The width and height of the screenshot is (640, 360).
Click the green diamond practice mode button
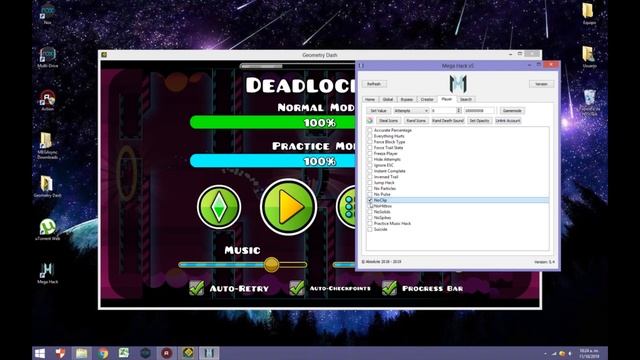(x=219, y=207)
